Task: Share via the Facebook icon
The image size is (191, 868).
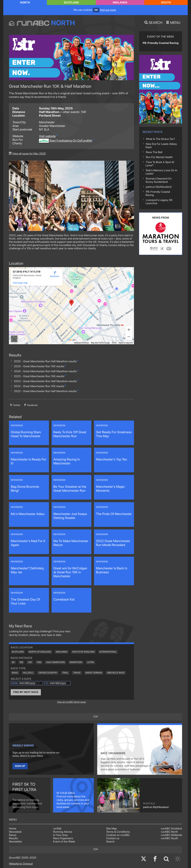Action: (x=25, y=405)
